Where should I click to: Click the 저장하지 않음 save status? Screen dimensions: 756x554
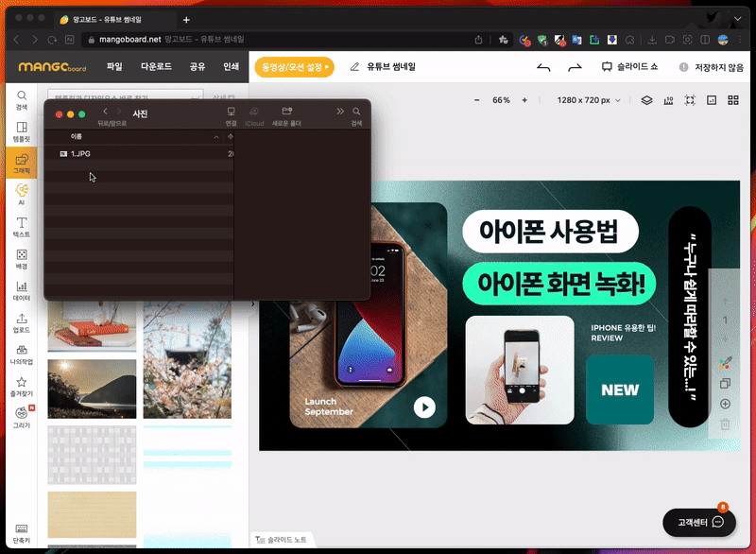712,67
